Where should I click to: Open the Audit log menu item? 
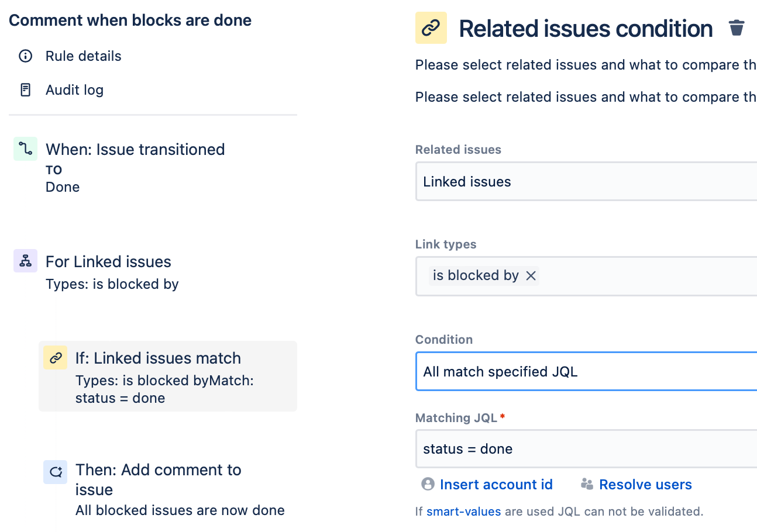point(74,90)
